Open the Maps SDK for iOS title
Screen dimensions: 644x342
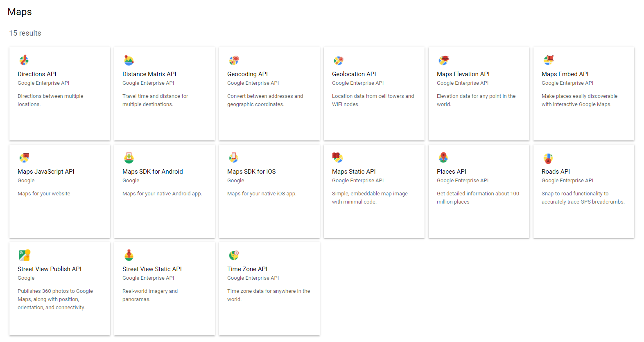click(x=251, y=172)
